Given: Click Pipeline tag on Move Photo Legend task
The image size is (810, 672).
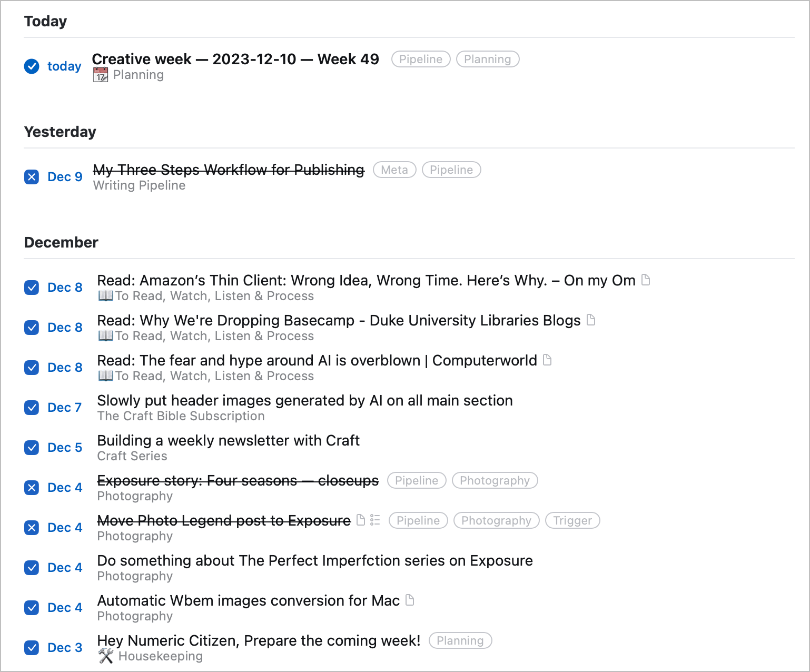Looking at the screenshot, I should click(x=418, y=520).
